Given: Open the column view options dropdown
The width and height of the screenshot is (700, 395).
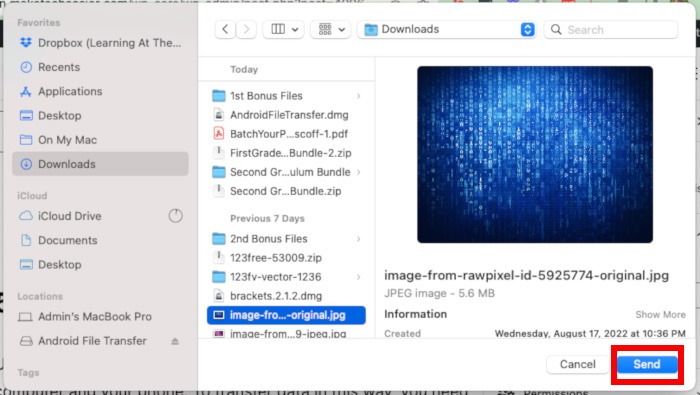Looking at the screenshot, I should coord(283,29).
